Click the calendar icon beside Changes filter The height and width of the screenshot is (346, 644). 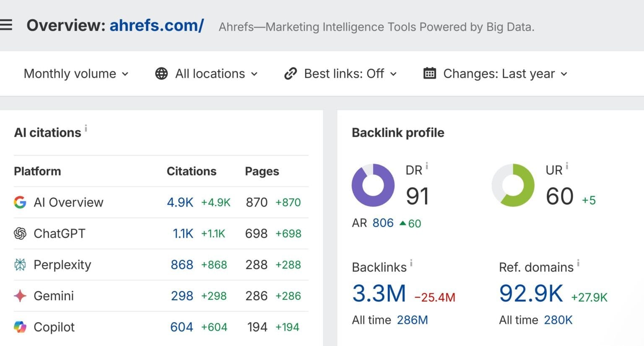(x=430, y=73)
